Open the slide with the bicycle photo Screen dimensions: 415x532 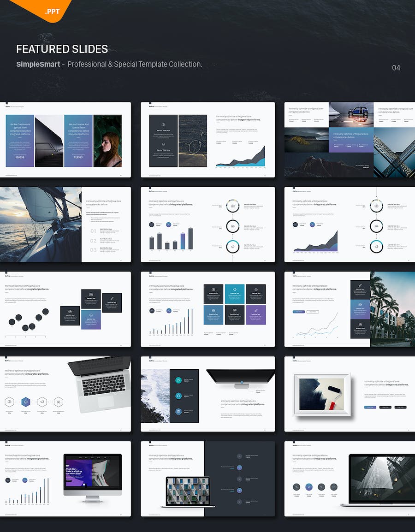(207, 140)
